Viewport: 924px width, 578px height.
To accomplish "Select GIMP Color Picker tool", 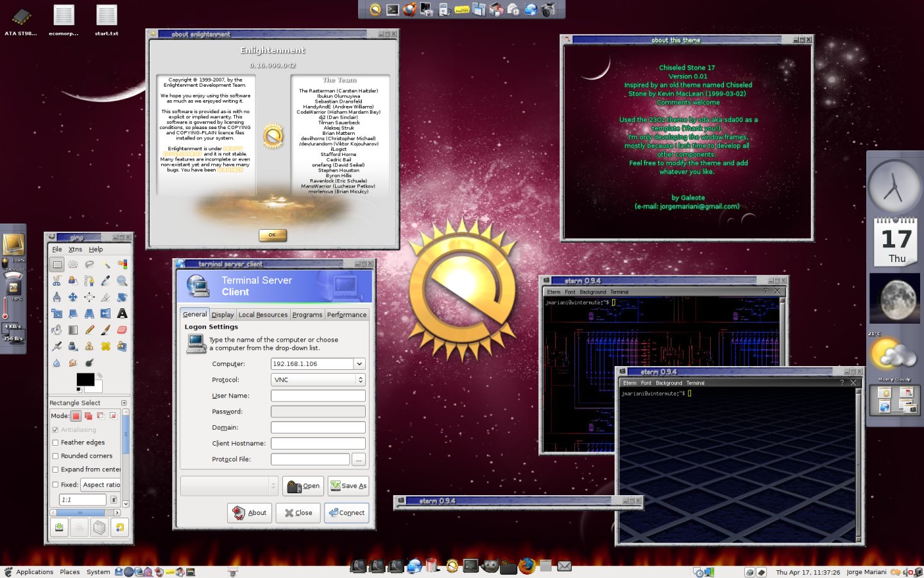I will (x=106, y=281).
